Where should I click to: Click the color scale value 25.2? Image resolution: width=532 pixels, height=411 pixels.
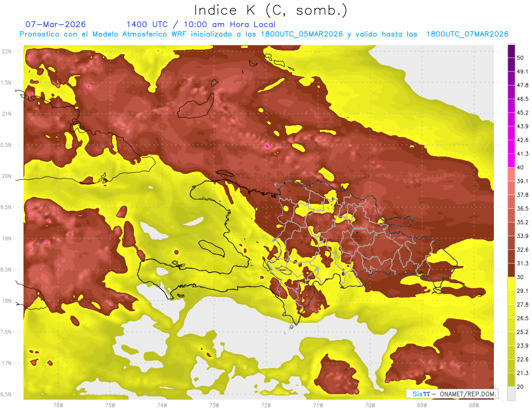(x=523, y=332)
